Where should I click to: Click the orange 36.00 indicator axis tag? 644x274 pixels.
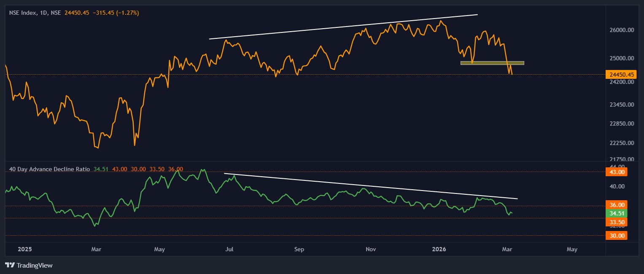tap(617, 204)
